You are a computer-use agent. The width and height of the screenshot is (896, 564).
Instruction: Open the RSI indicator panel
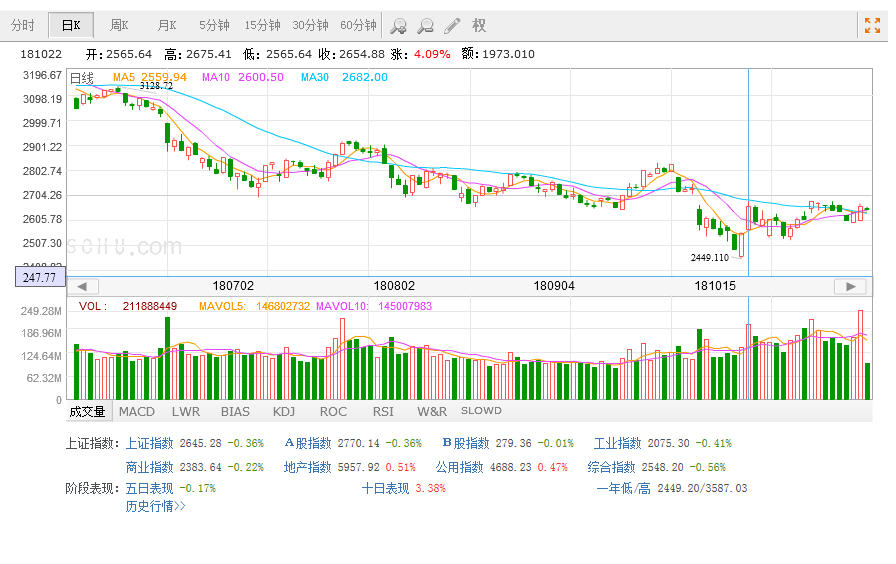(383, 411)
